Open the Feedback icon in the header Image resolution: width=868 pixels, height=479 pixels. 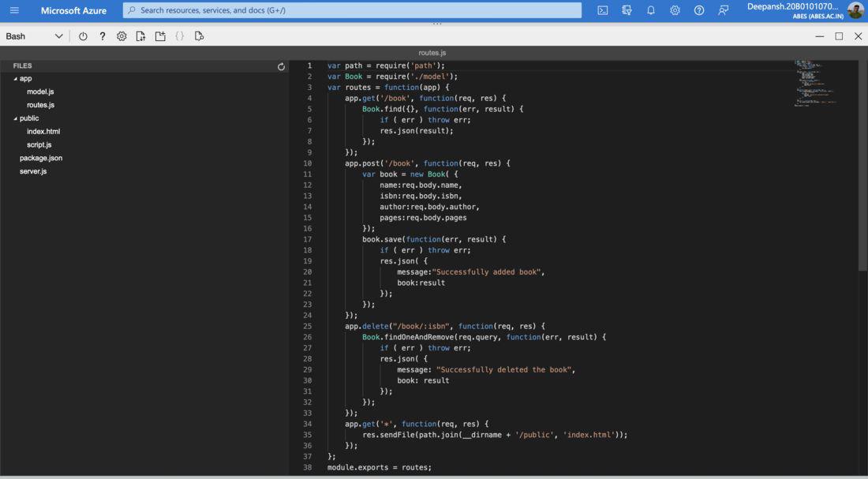tap(723, 10)
